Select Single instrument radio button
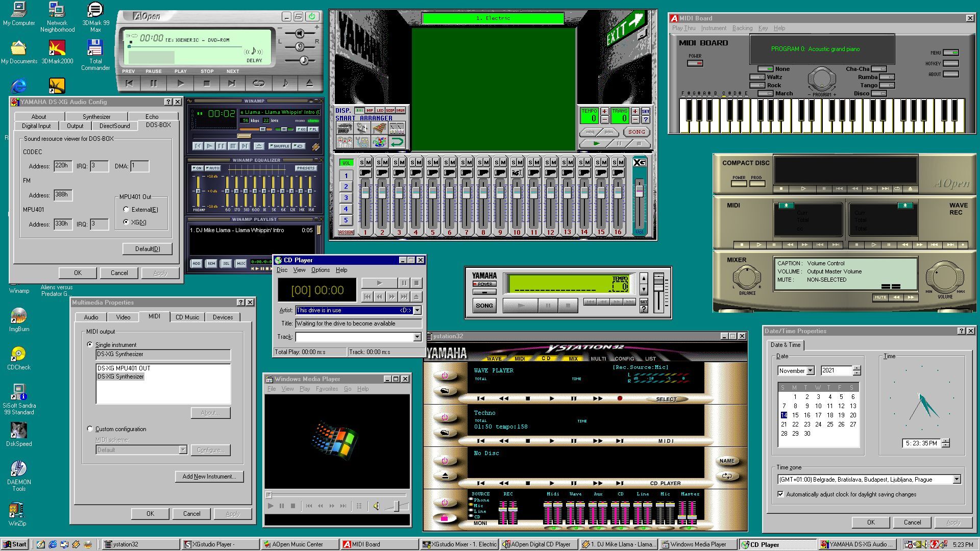 90,344
